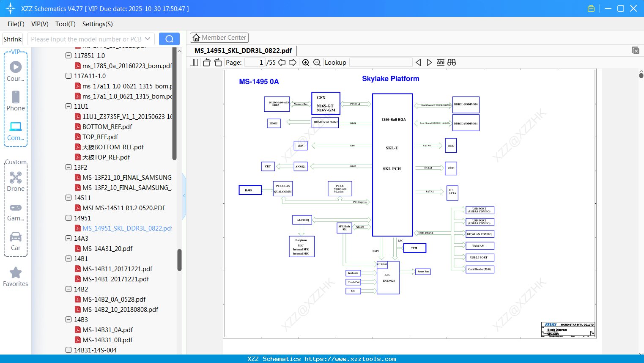Viewport: 644px width, 363px height.
Task: Open the Drone category
Action: [16, 181]
